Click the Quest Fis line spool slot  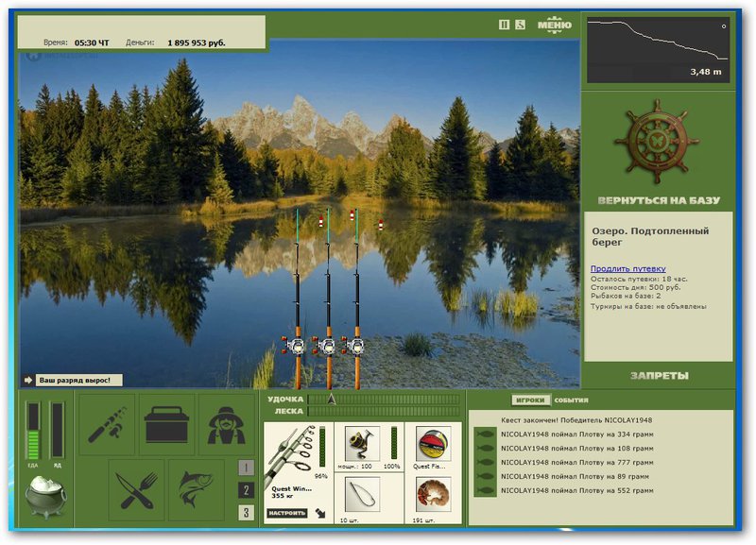click(433, 443)
